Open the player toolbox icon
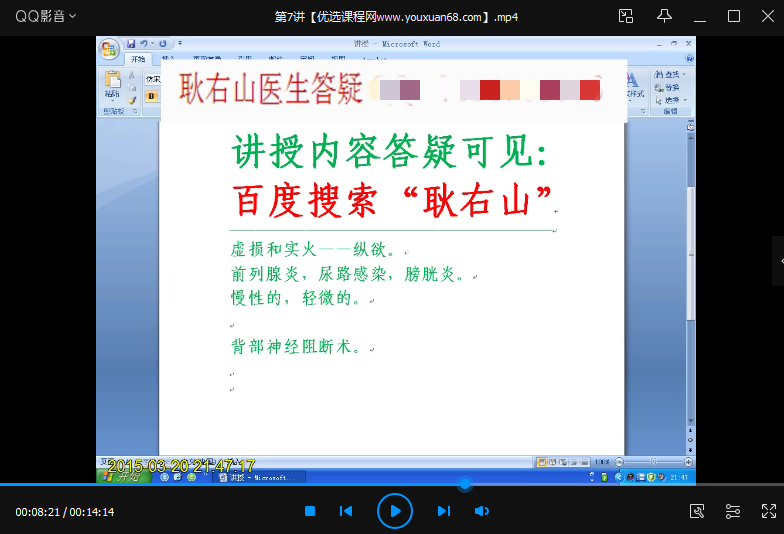 [697, 511]
